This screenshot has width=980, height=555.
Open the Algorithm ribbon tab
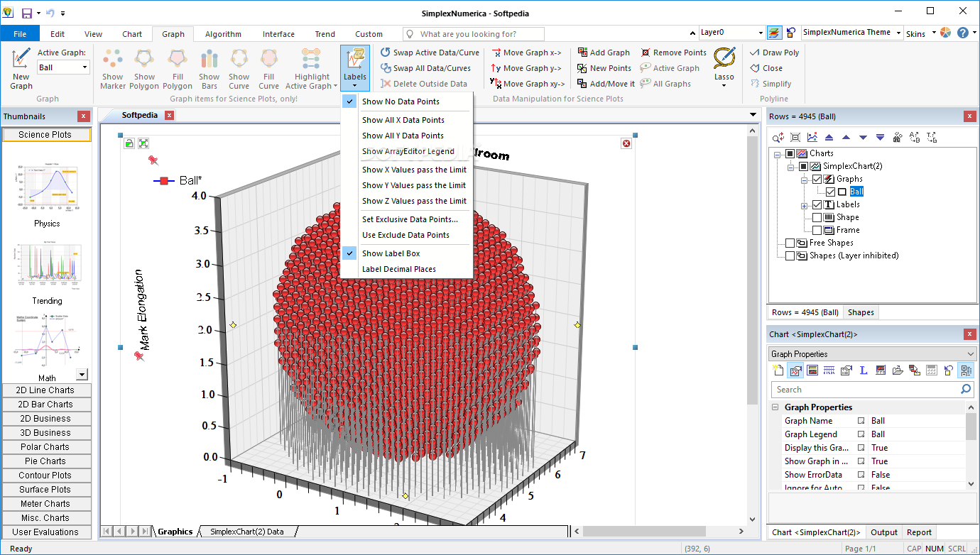(x=223, y=34)
